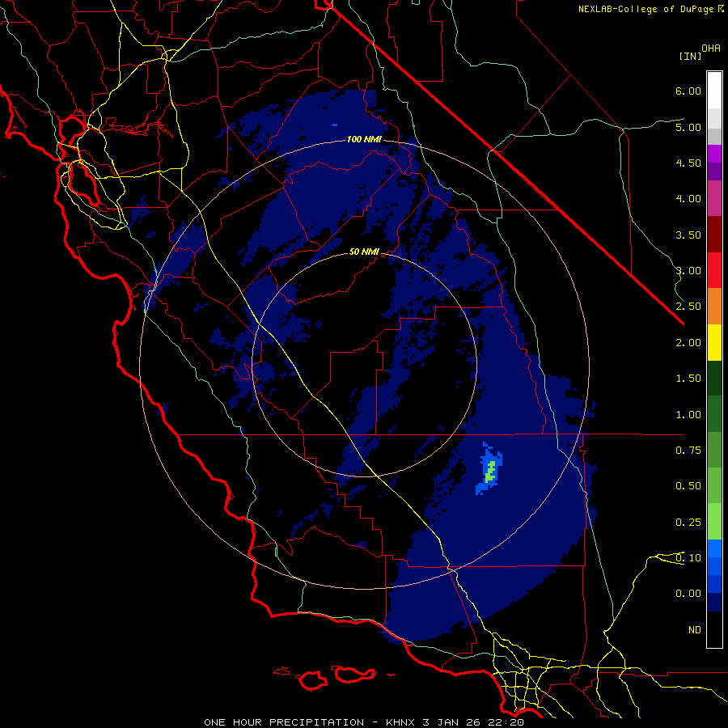Viewport: 728px width, 728px height.
Task: Select the 0.25 legend value
Action: click(x=688, y=523)
